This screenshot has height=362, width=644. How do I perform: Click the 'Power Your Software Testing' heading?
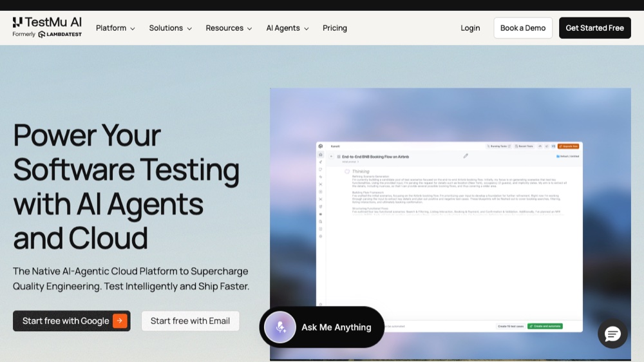tap(126, 187)
